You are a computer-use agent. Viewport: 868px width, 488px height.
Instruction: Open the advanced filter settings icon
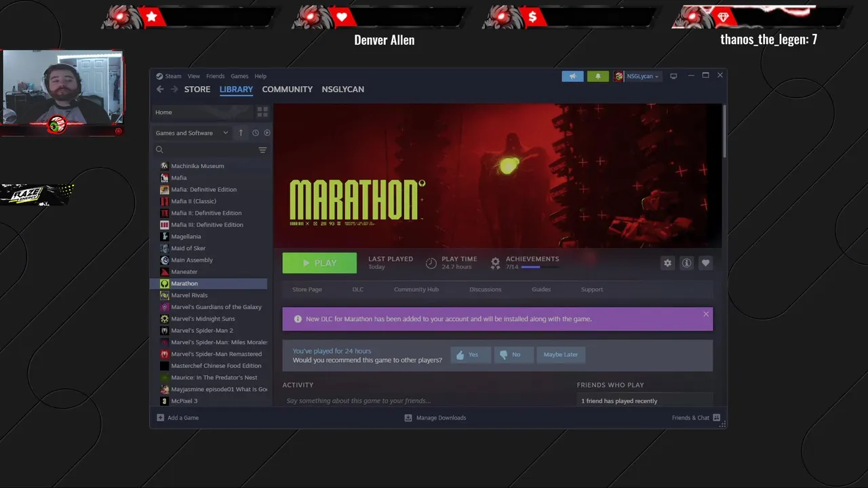point(262,150)
